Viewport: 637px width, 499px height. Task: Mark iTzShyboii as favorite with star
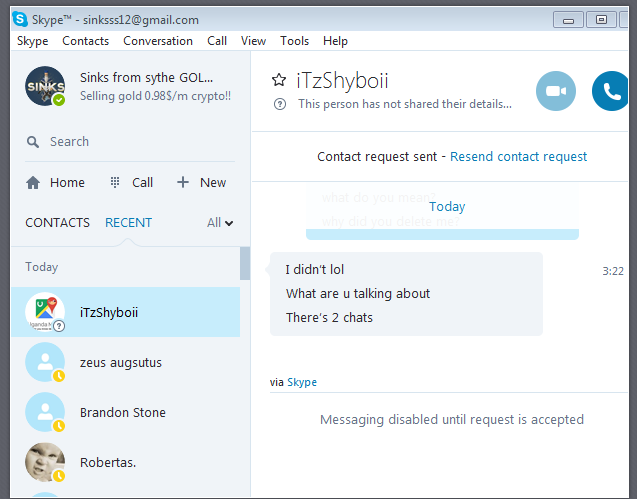click(279, 80)
